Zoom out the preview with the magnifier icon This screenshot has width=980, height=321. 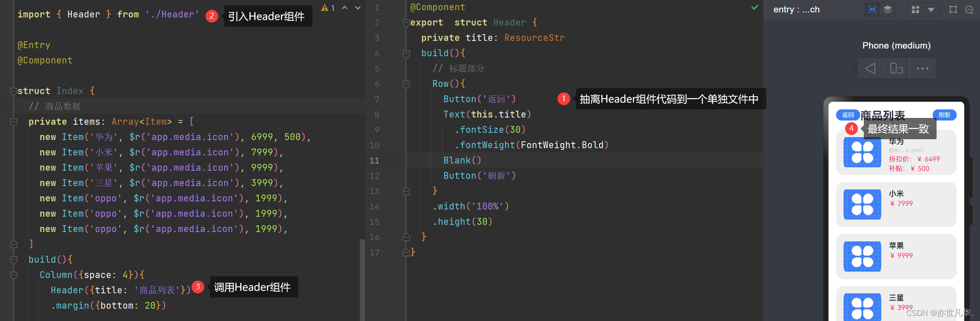click(969, 10)
